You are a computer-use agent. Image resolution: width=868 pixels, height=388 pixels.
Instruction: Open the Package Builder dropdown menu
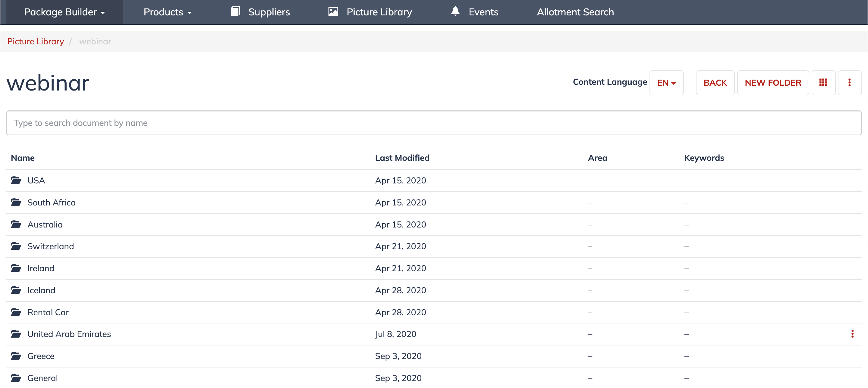(x=64, y=12)
